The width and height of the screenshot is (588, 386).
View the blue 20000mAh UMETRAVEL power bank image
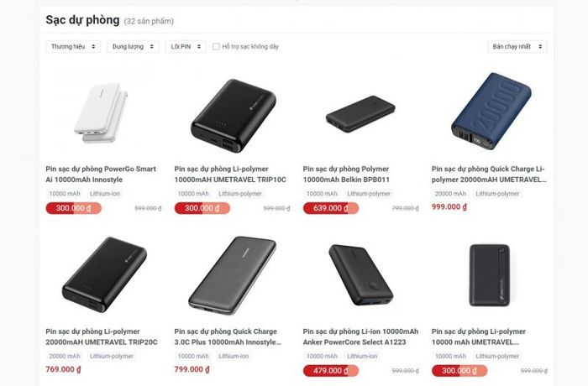click(491, 111)
